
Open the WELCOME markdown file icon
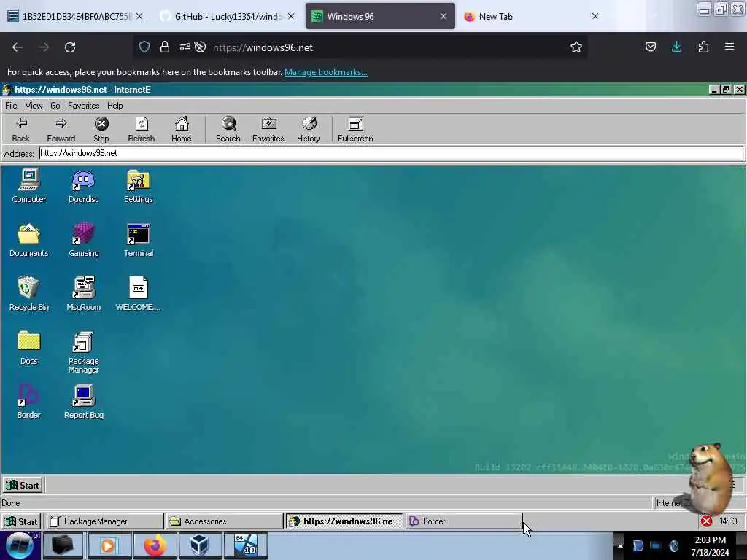pos(138,294)
